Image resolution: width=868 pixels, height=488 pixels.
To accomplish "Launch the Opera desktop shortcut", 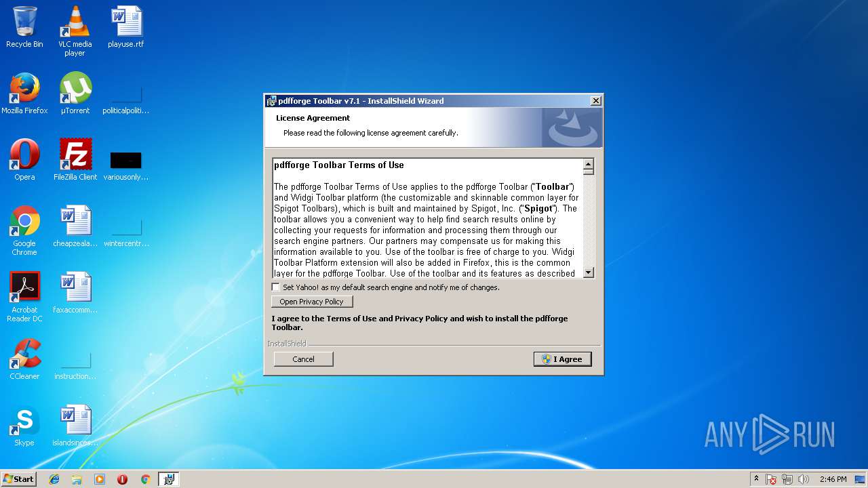I will coord(24,160).
